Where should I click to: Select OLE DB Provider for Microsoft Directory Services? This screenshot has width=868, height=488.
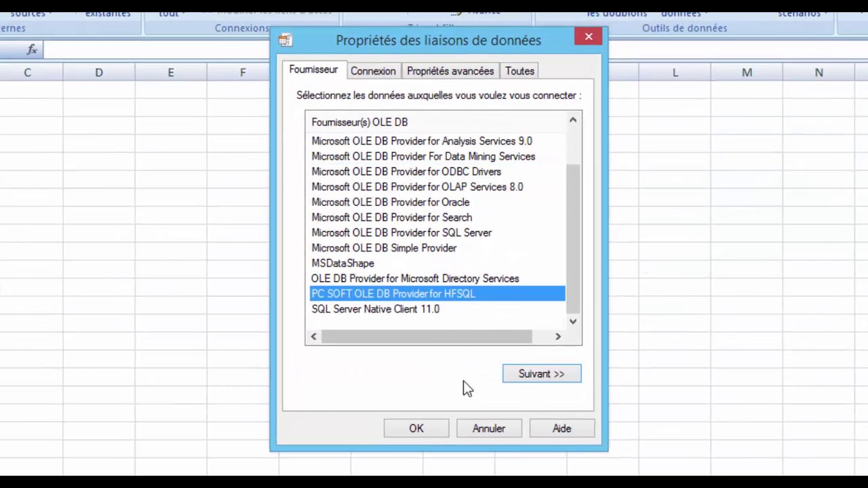415,279
